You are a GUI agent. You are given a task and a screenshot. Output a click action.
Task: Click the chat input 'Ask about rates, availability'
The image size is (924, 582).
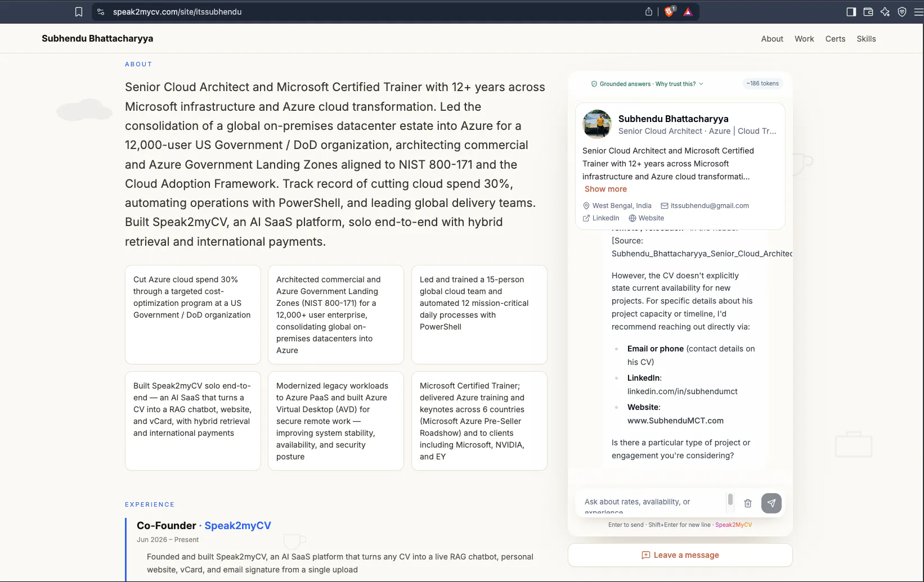pos(653,503)
